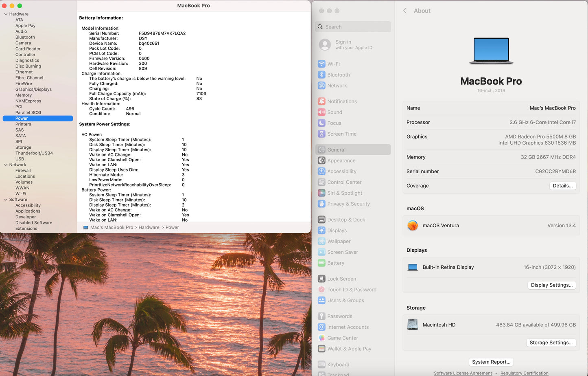588x376 pixels.
Task: Click the Privacy & Security hand icon
Action: tap(321, 204)
